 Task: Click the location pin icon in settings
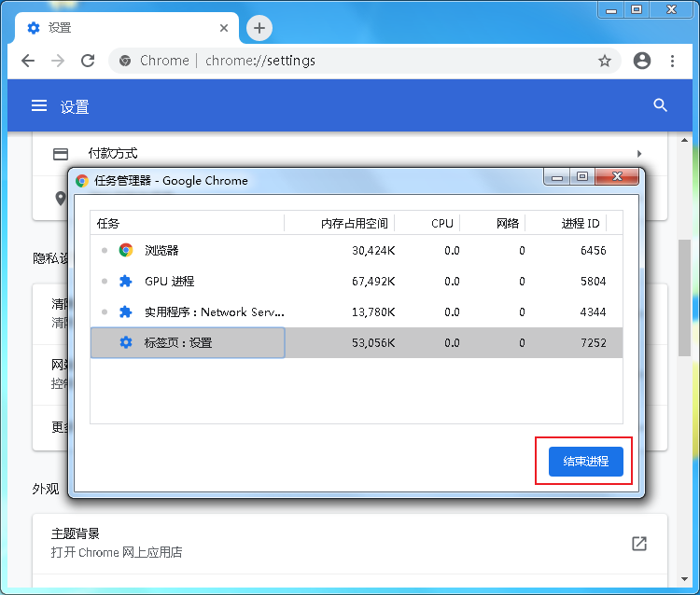pos(61,198)
